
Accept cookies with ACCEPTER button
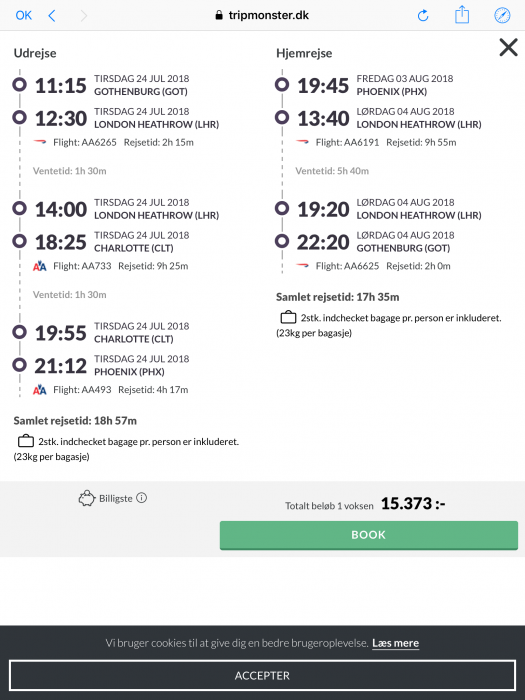click(x=262, y=675)
